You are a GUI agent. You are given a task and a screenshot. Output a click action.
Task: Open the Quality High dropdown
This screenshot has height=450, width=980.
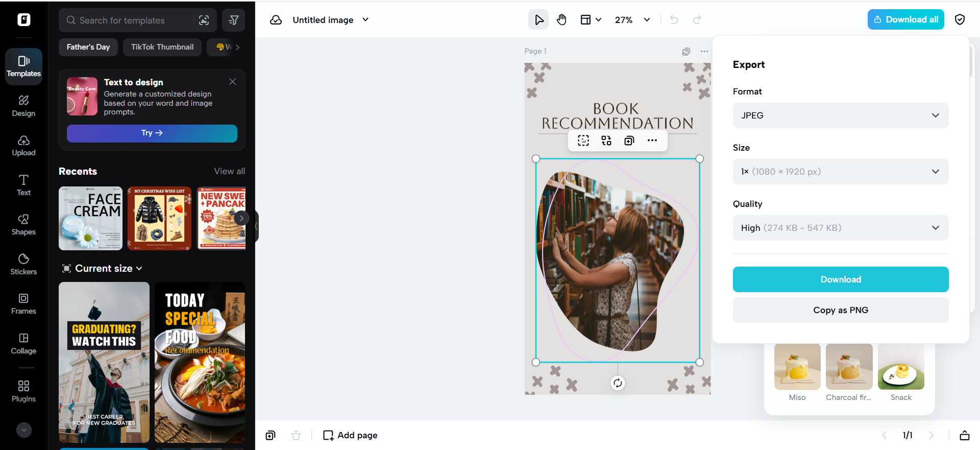(x=841, y=228)
